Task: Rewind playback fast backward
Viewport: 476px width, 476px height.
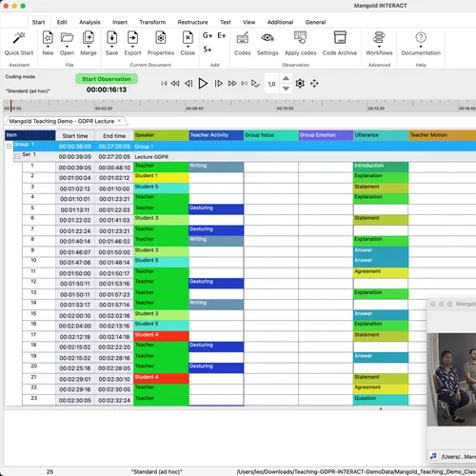Action: point(175,84)
